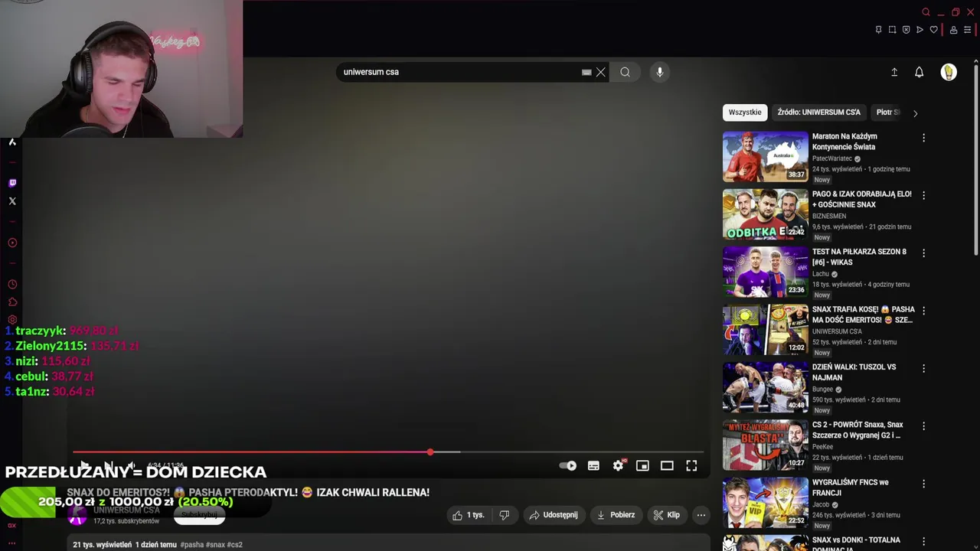Open bookmarks heart icon in browser toolbar
Screen dimensions: 980x551
point(933,30)
